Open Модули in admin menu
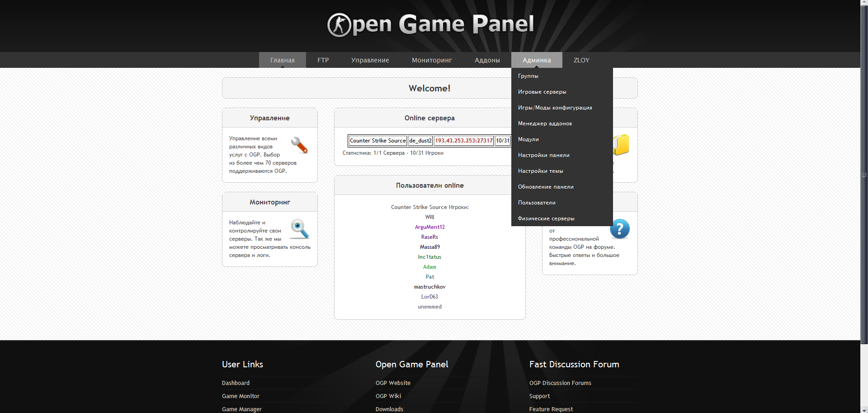The image size is (868, 413). pos(562,139)
